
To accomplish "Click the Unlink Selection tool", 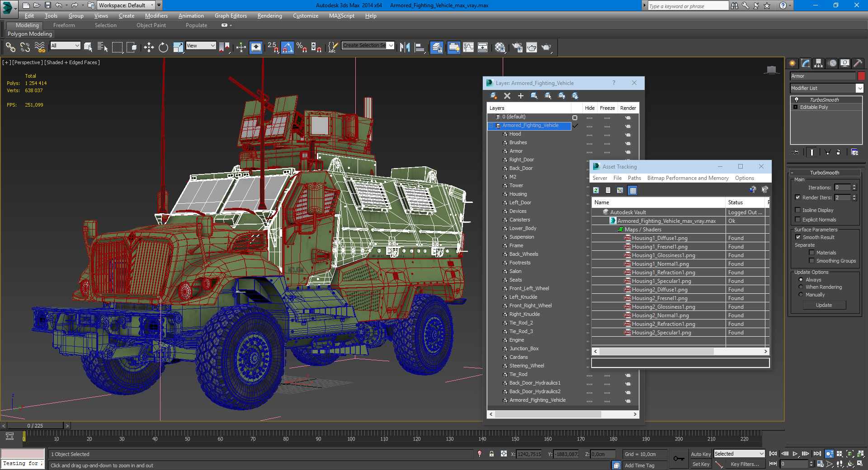I will (25, 47).
